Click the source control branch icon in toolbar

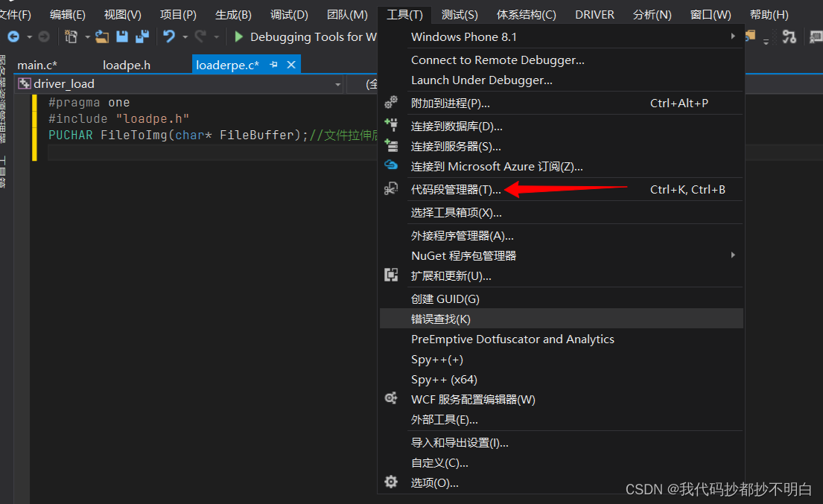789,36
